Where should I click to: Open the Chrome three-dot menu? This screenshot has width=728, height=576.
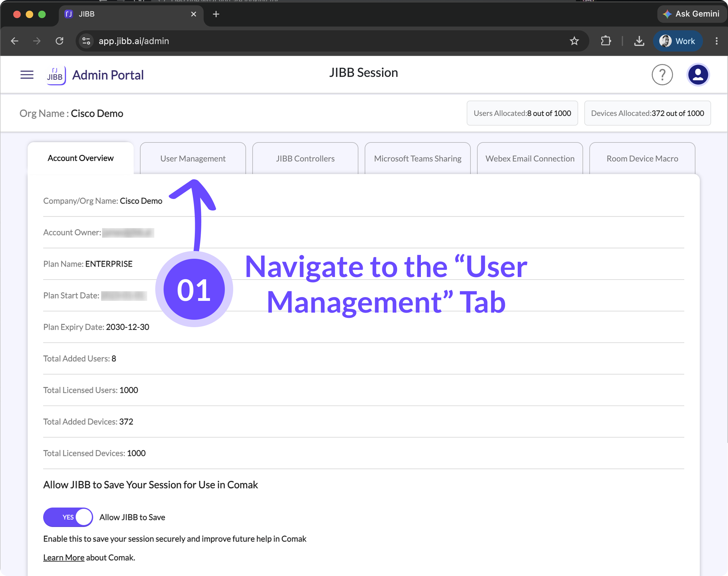pos(717,41)
